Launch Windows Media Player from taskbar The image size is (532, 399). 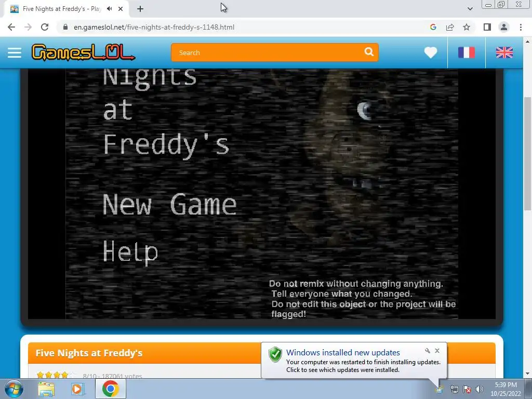tap(78, 389)
